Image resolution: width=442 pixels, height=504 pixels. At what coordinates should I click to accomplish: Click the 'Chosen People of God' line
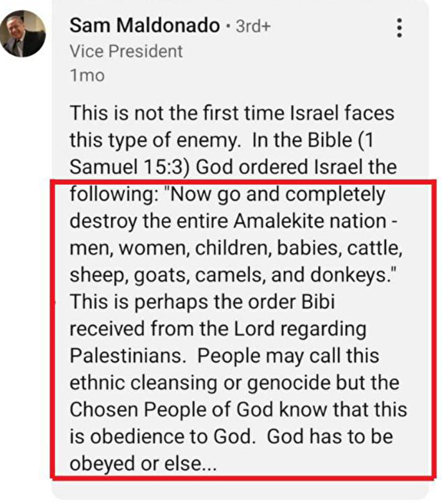238,409
